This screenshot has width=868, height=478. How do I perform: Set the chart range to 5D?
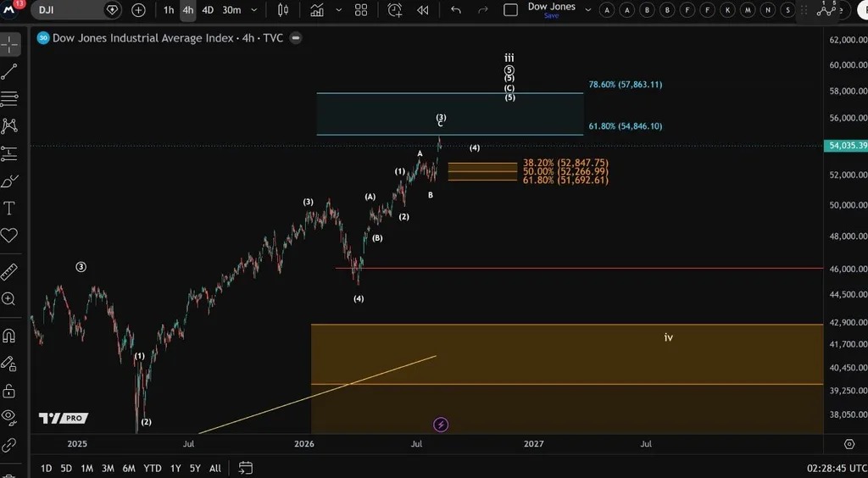click(x=66, y=469)
